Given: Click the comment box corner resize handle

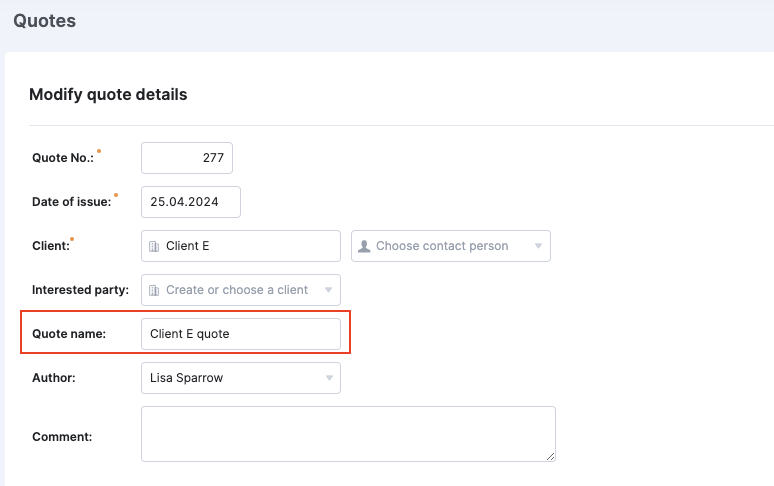Looking at the screenshot, I should point(550,456).
